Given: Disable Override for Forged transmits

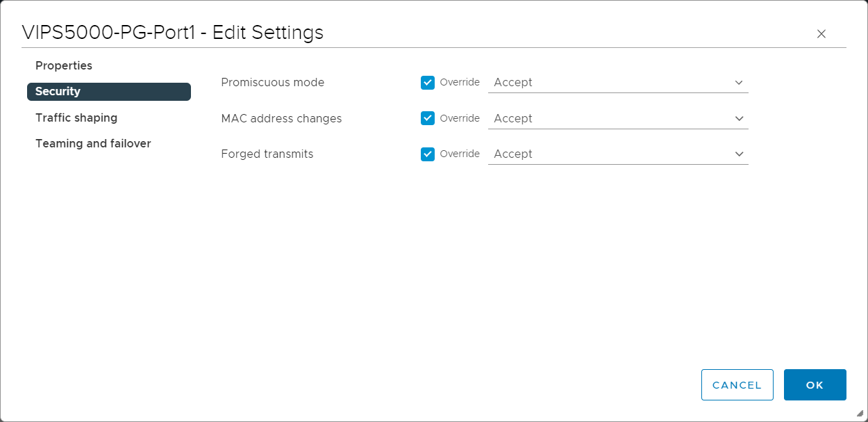Looking at the screenshot, I should tap(428, 154).
